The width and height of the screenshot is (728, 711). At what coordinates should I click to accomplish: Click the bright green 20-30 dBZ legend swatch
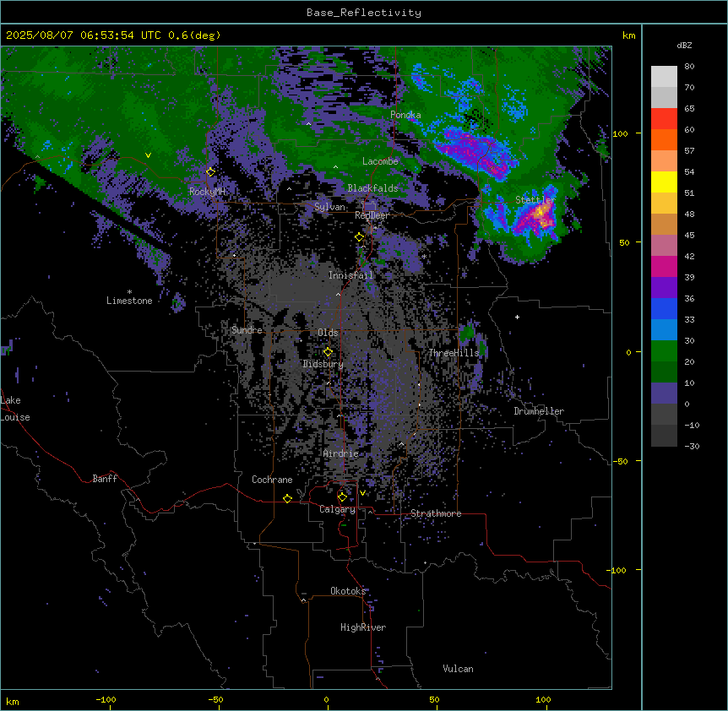[x=664, y=351]
